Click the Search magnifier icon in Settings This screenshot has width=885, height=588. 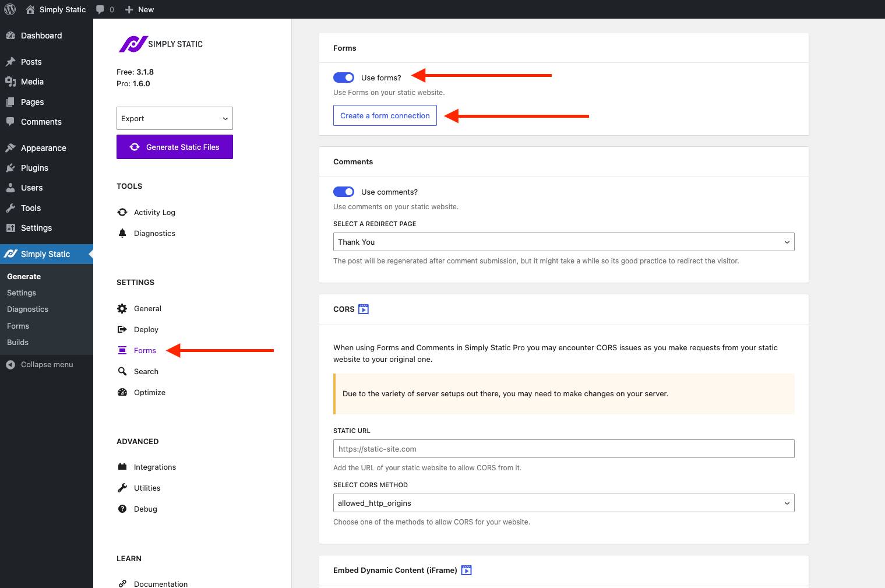pyautogui.click(x=122, y=371)
